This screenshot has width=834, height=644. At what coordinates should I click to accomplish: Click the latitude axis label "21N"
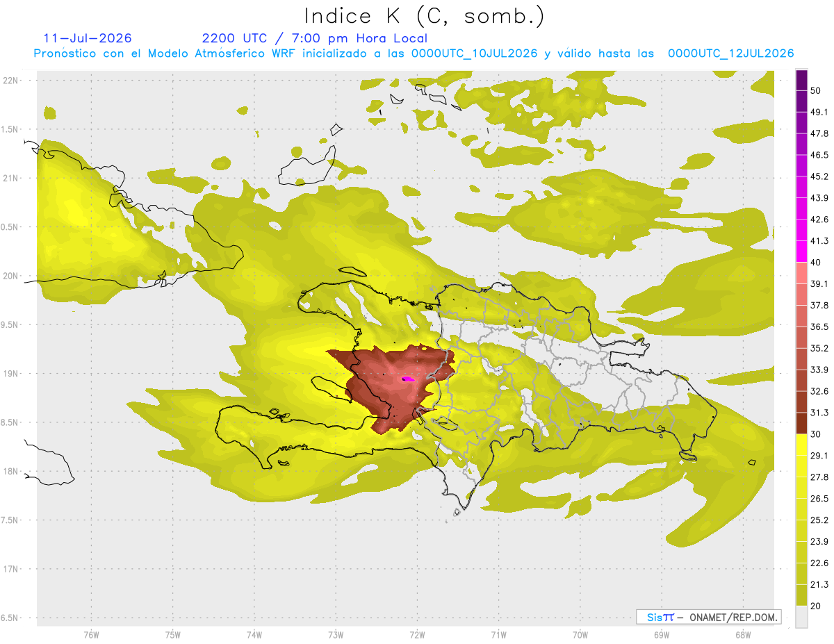10,178
